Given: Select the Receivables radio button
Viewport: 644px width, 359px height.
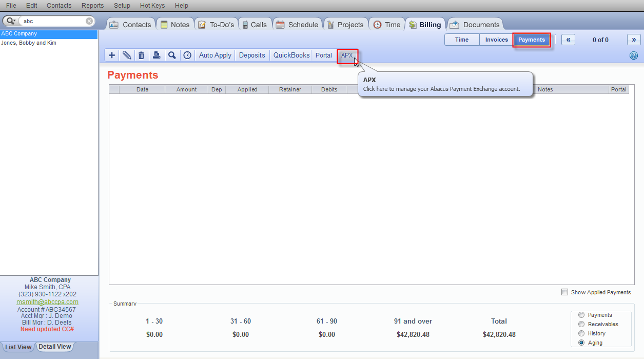Looking at the screenshot, I should tap(580, 324).
